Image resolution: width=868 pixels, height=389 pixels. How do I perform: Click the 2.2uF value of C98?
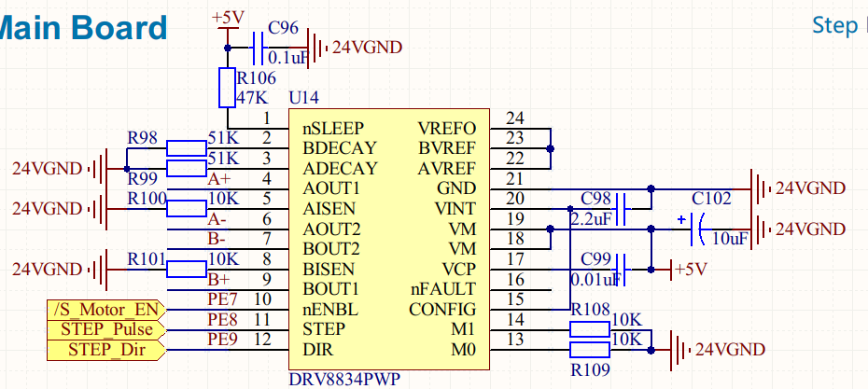(x=591, y=219)
